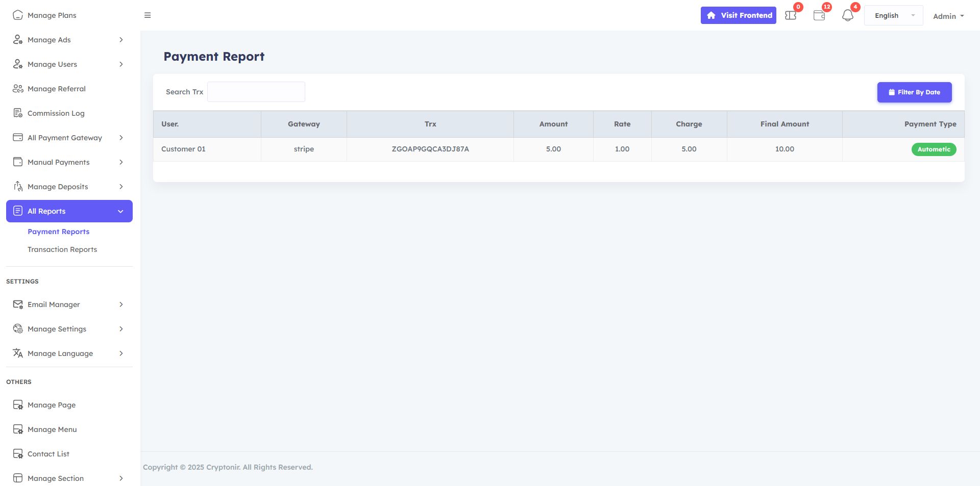Click the wallet icon with badge 12
This screenshot has width=980, height=486.
[x=819, y=15]
